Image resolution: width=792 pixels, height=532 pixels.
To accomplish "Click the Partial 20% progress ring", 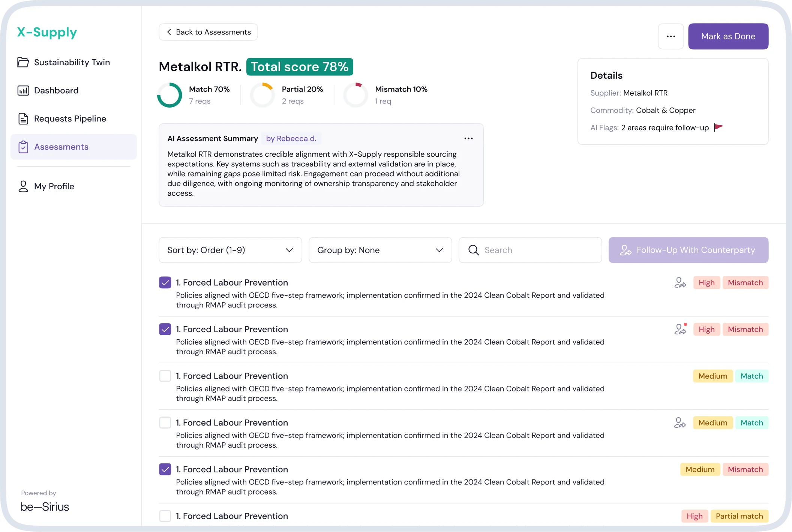I will 262,95.
